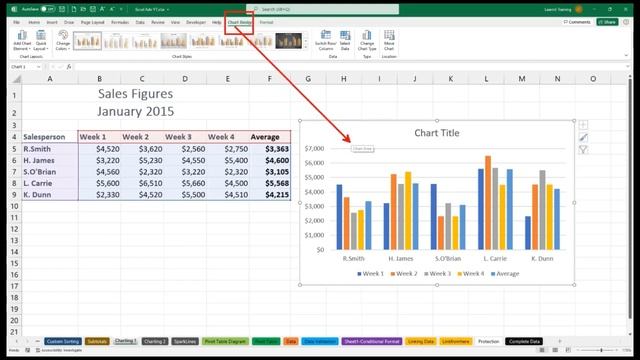This screenshot has width=640, height=360.
Task: Select column header G
Action: [308, 79]
